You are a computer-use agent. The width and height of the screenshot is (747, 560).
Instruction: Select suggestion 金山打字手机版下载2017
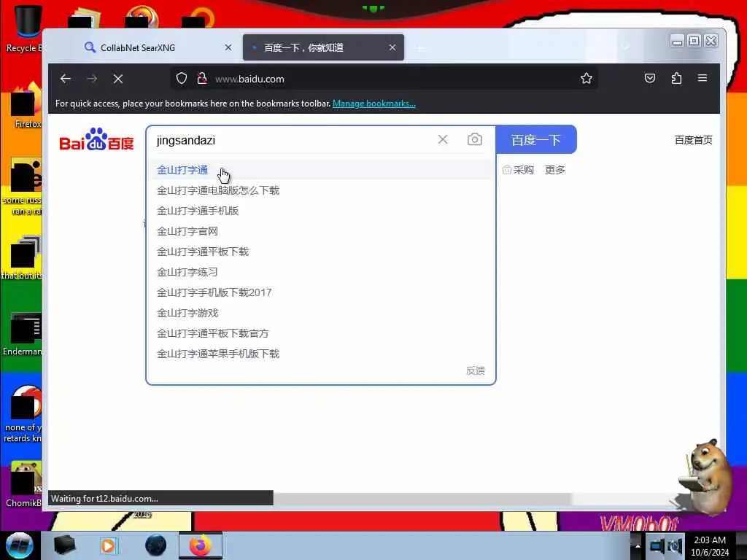[x=321, y=293]
